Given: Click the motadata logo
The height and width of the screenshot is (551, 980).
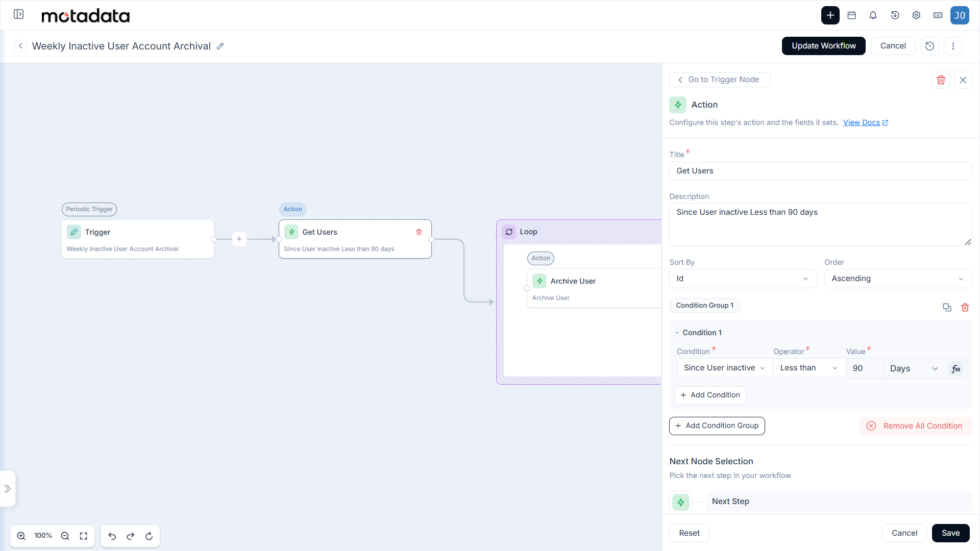Looking at the screenshot, I should (85, 16).
